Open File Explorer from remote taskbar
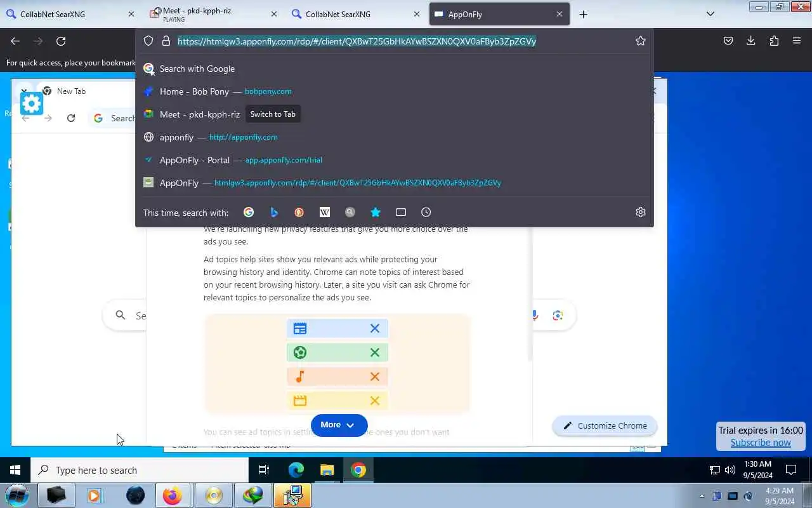 [x=327, y=470]
